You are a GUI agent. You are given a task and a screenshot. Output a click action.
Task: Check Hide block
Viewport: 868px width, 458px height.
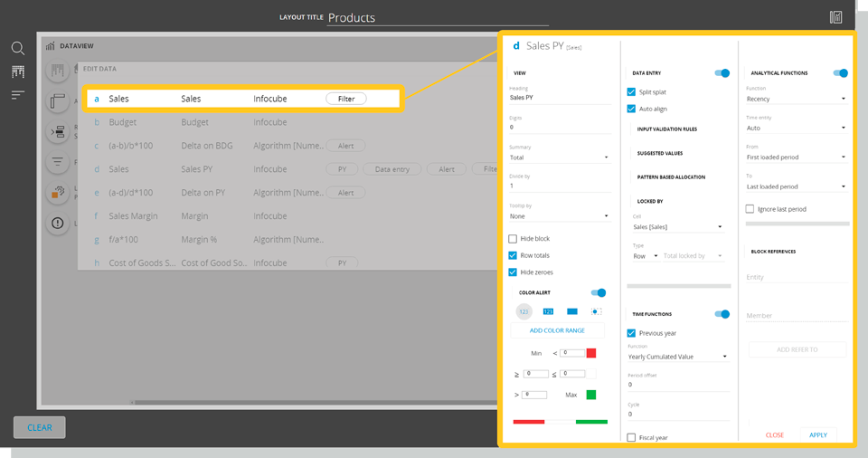click(x=513, y=239)
